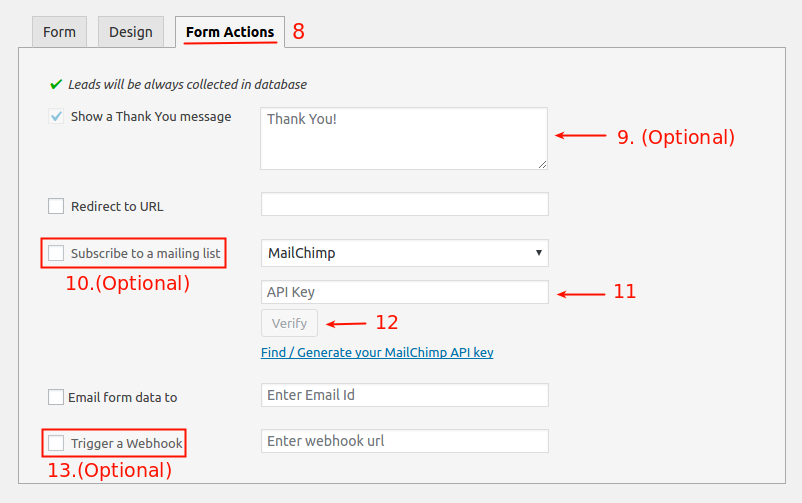Toggle Show a Thank You message checkbox
This screenshot has height=503, width=802.
(56, 116)
